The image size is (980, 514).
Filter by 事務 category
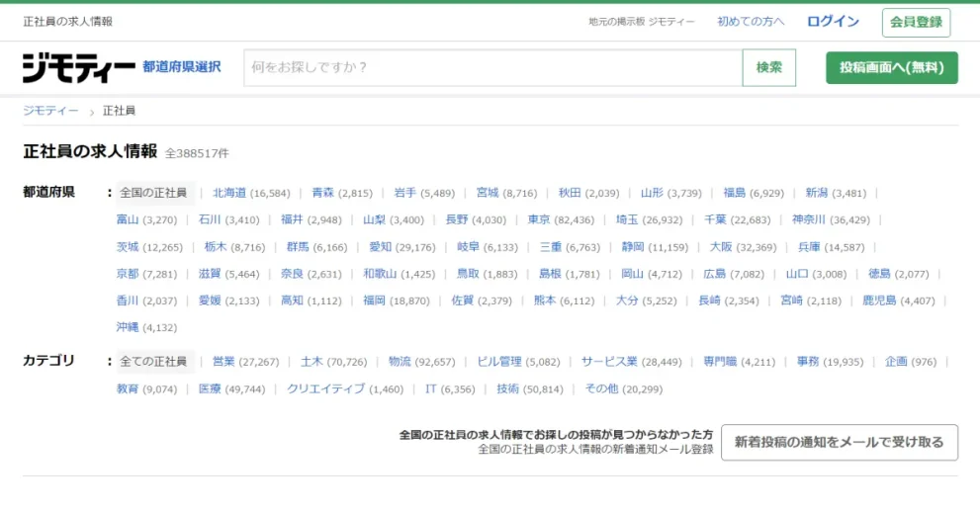click(x=808, y=362)
